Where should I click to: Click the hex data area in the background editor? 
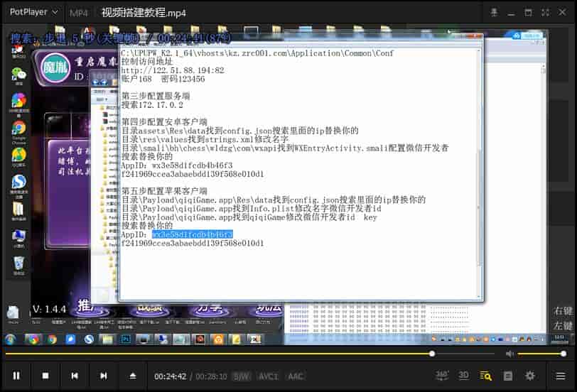368,318
